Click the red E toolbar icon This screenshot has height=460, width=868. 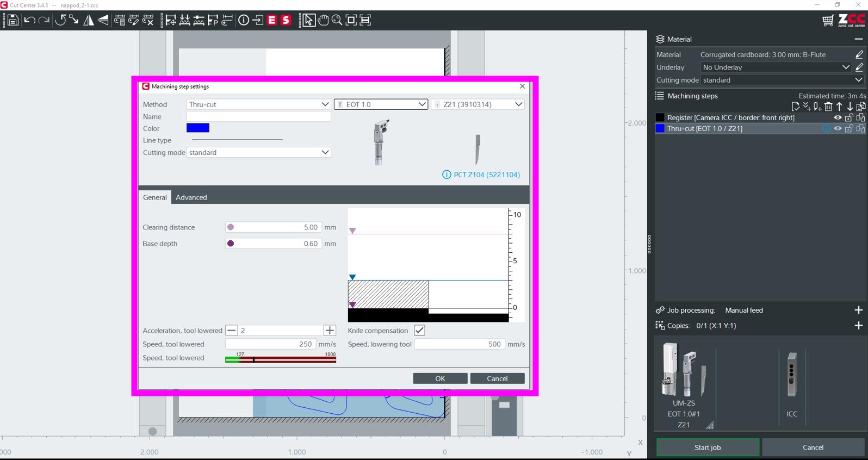click(x=272, y=20)
